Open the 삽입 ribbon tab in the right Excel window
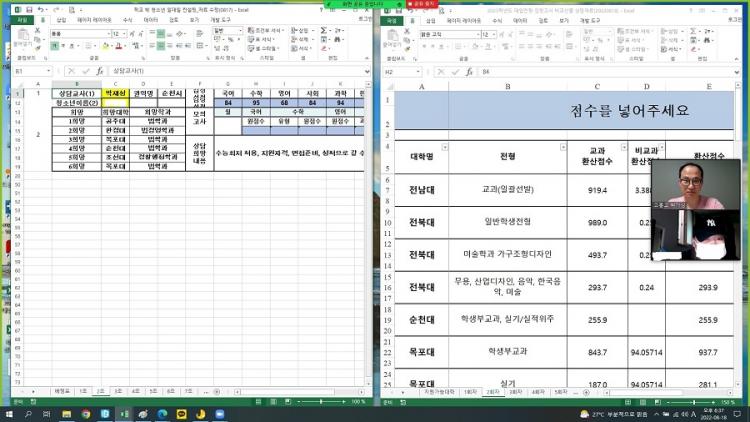This screenshot has height=422, width=750. (x=429, y=19)
